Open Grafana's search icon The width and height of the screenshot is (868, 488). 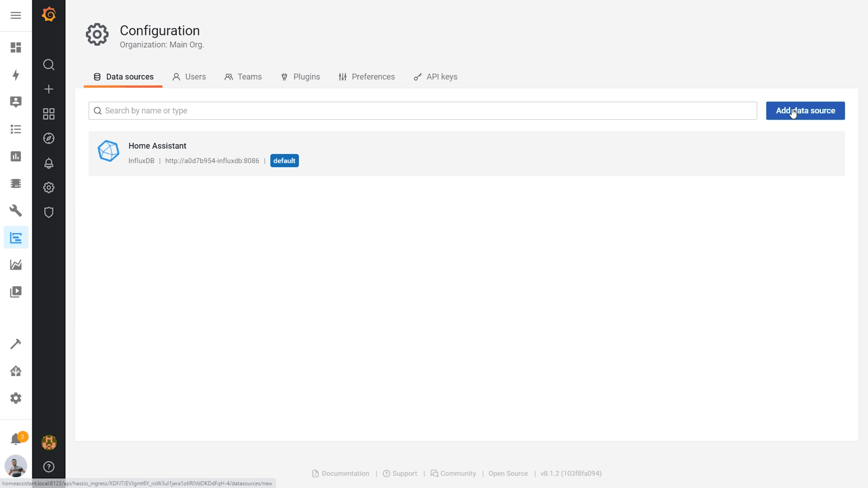[48, 65]
